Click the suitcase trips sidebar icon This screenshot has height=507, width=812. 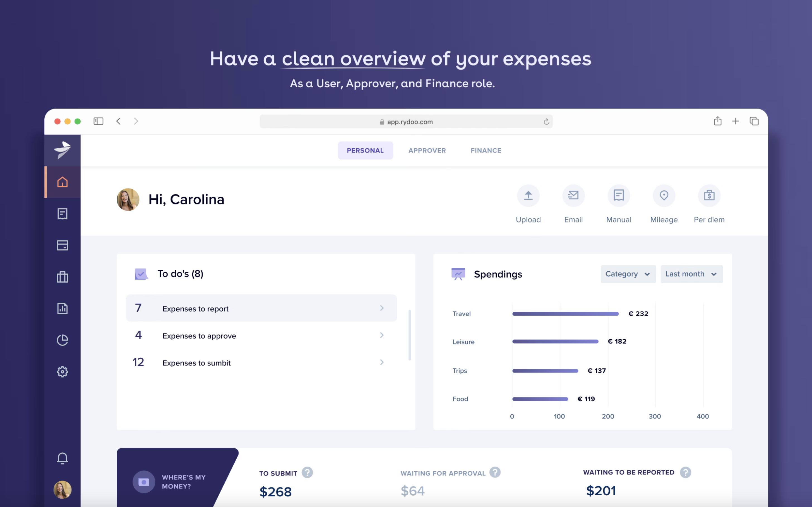coord(63,277)
